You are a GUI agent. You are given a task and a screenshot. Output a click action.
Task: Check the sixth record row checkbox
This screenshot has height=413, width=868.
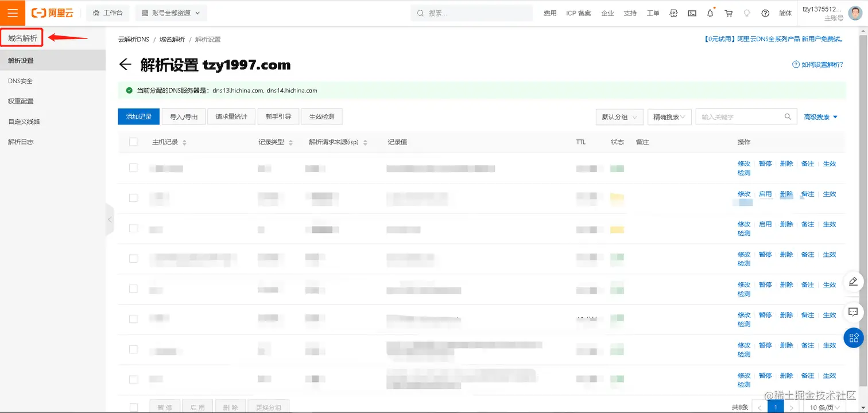[x=133, y=319]
